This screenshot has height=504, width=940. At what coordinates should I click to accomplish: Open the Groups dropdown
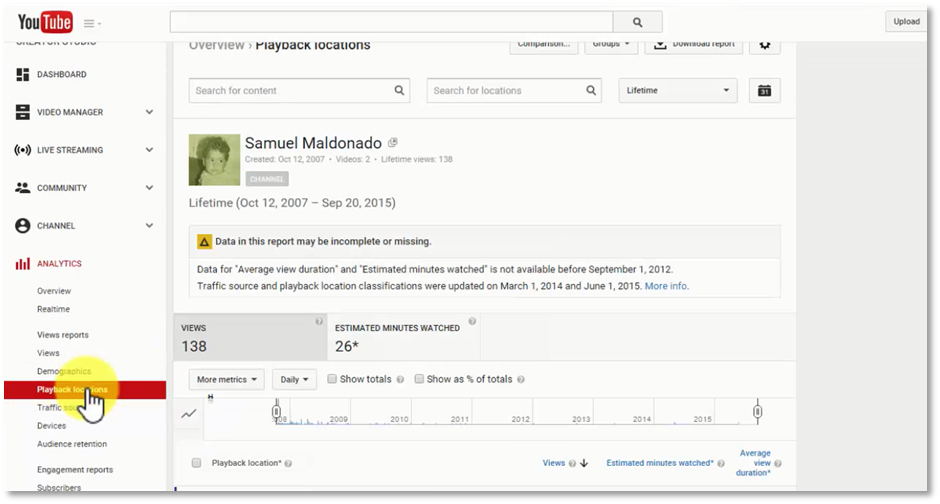611,46
